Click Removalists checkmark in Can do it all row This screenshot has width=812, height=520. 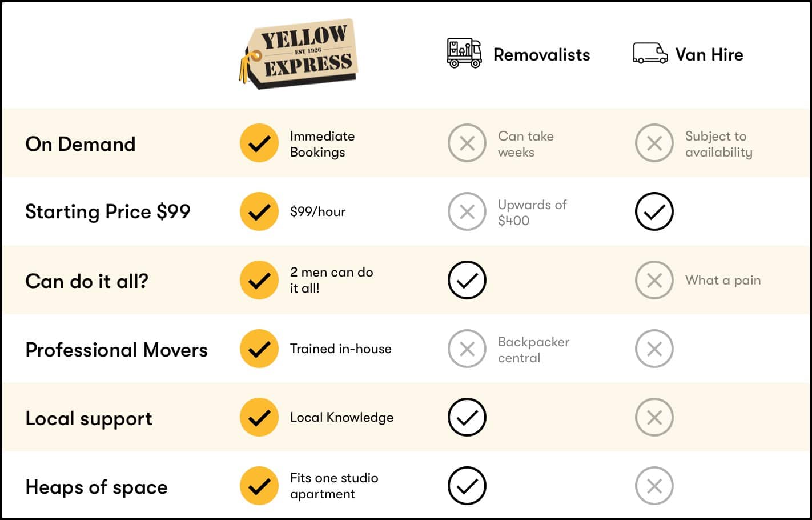[x=467, y=280]
